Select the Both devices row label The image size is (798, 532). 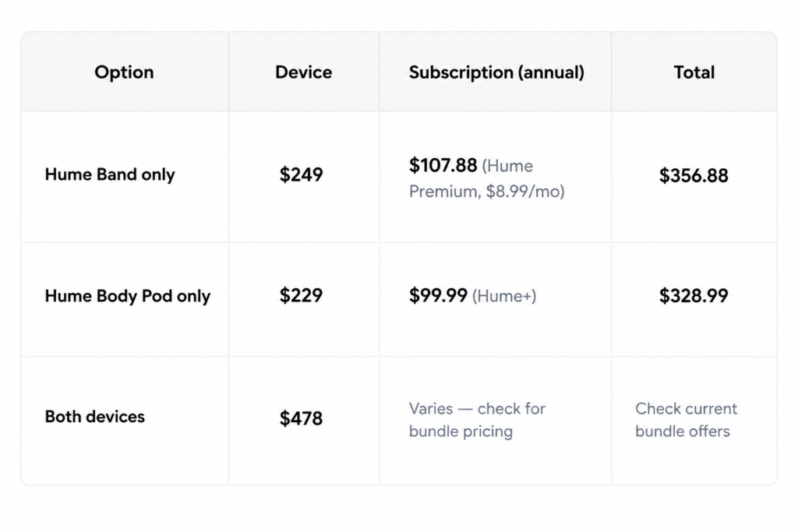pos(95,417)
